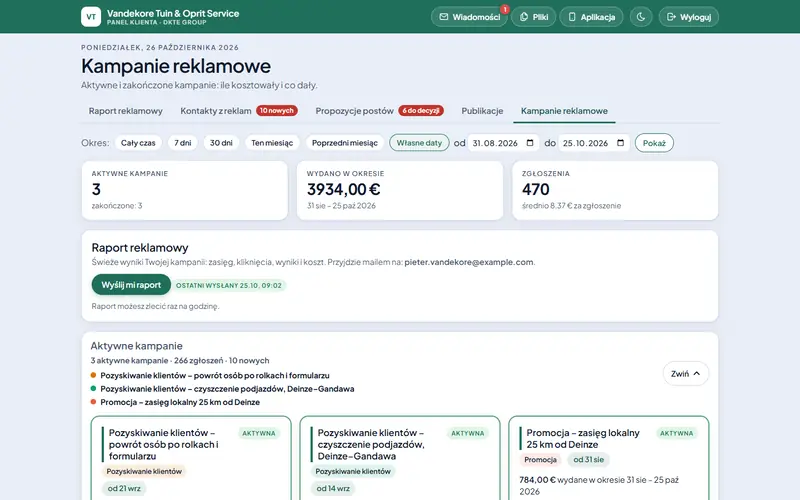Select 7 dni period filter
The image size is (800, 500).
[x=183, y=143]
